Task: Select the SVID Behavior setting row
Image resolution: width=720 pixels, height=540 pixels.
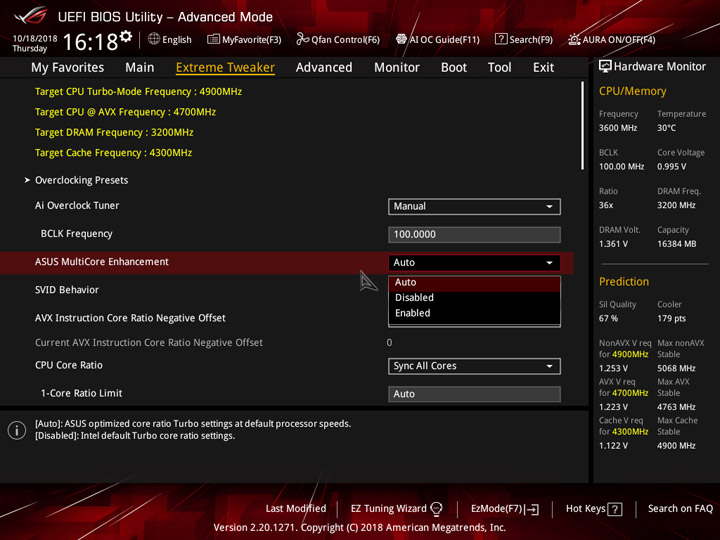Action: 67,290
